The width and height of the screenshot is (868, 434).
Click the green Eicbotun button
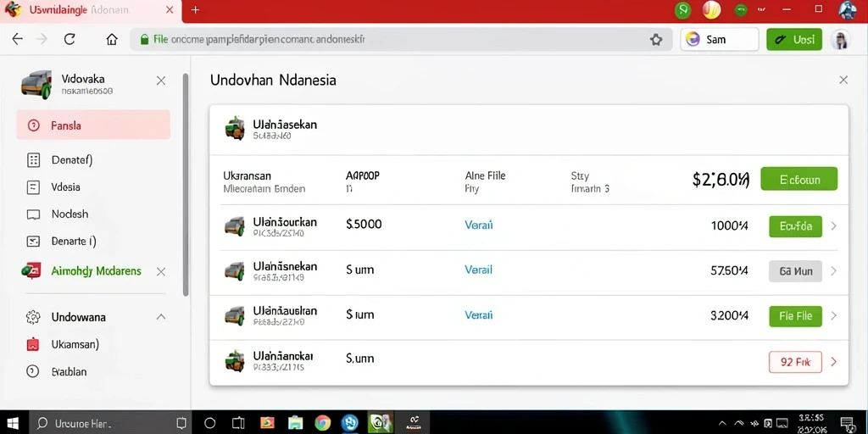pyautogui.click(x=798, y=179)
